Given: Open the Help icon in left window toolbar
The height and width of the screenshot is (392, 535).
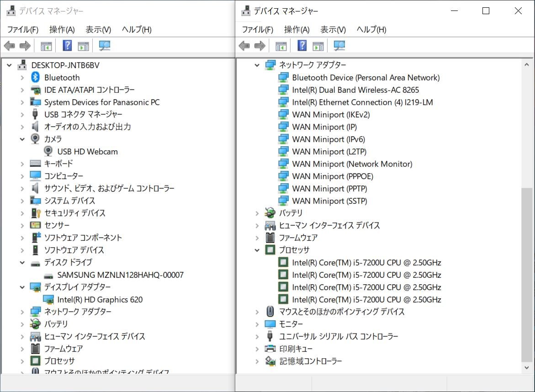Looking at the screenshot, I should 67,45.
